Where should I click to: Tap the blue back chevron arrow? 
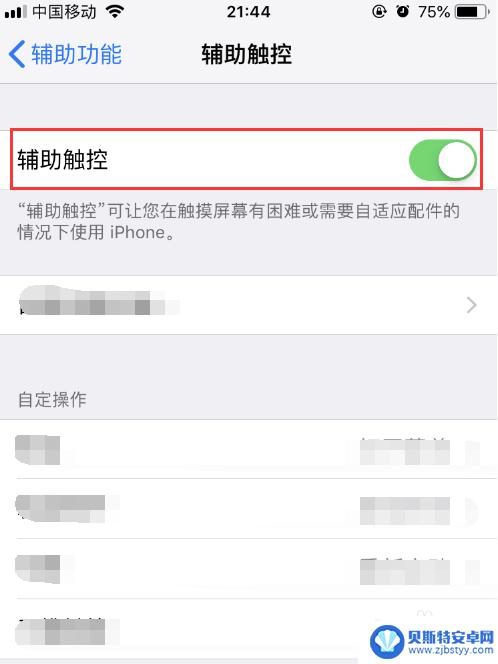point(17,54)
